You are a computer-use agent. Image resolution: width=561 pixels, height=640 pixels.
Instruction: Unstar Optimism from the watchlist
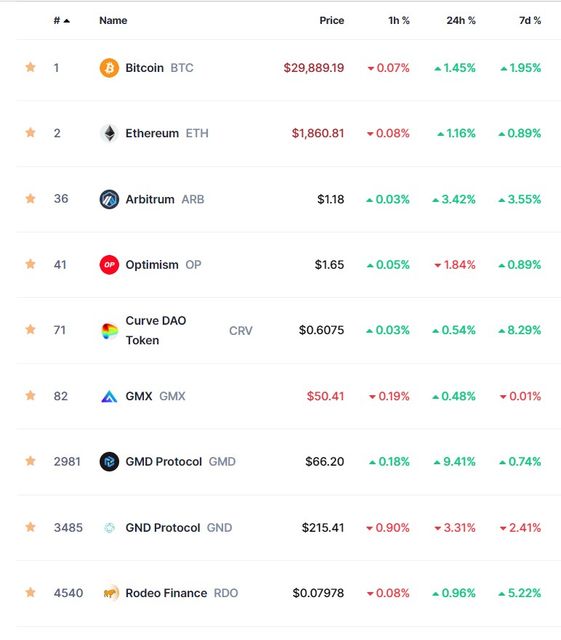click(30, 264)
